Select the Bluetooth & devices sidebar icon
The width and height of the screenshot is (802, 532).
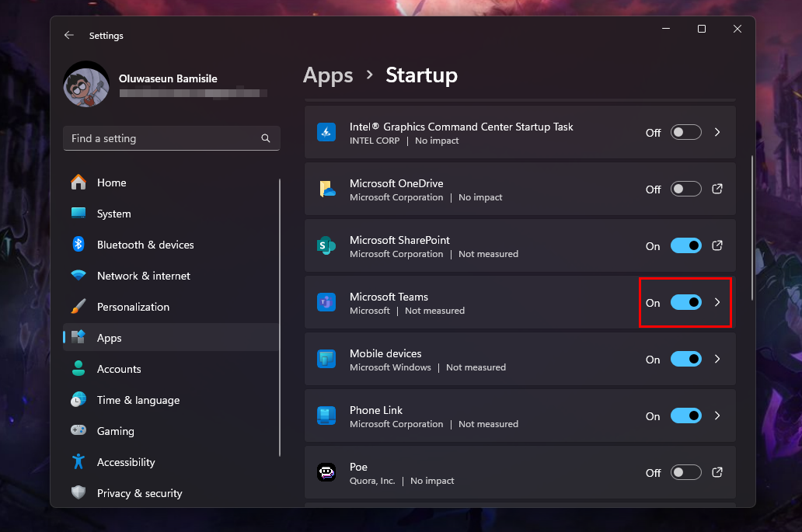78,245
